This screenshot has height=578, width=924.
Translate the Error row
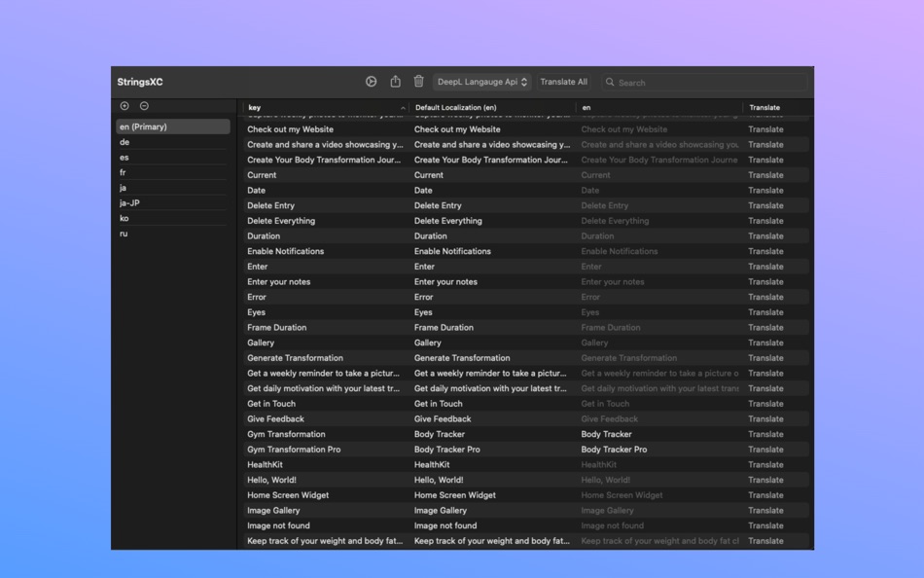click(x=765, y=297)
